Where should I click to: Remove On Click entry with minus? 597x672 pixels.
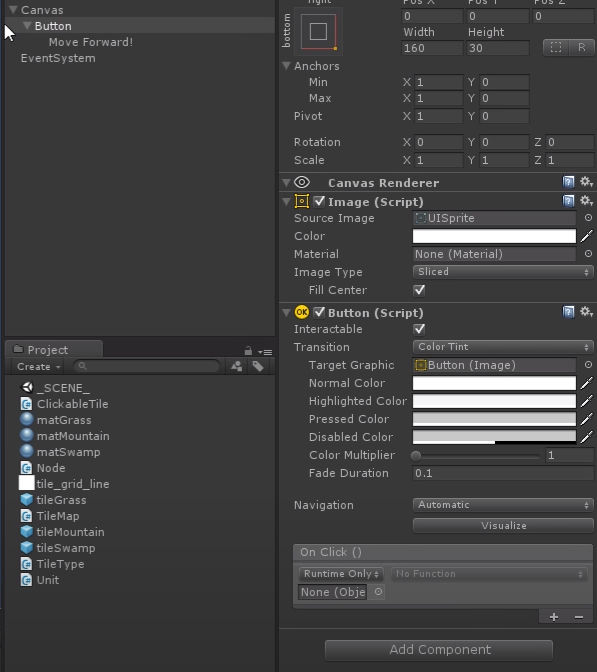point(579,617)
